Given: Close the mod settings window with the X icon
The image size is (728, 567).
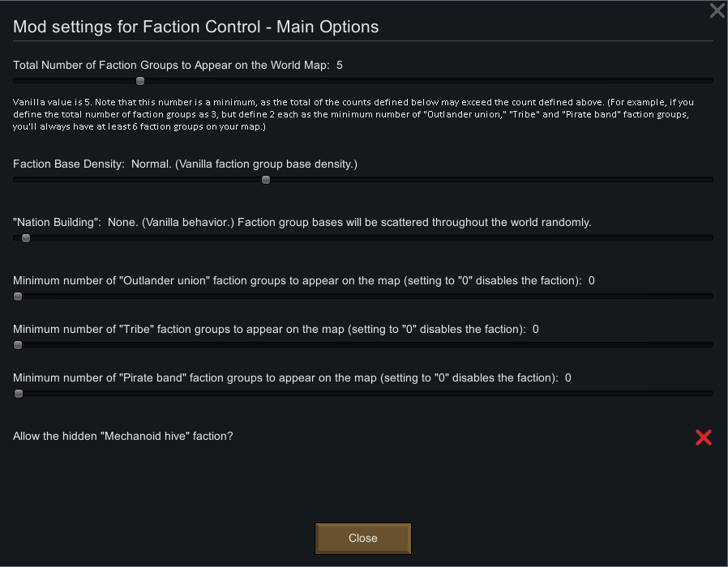Looking at the screenshot, I should (x=717, y=11).
